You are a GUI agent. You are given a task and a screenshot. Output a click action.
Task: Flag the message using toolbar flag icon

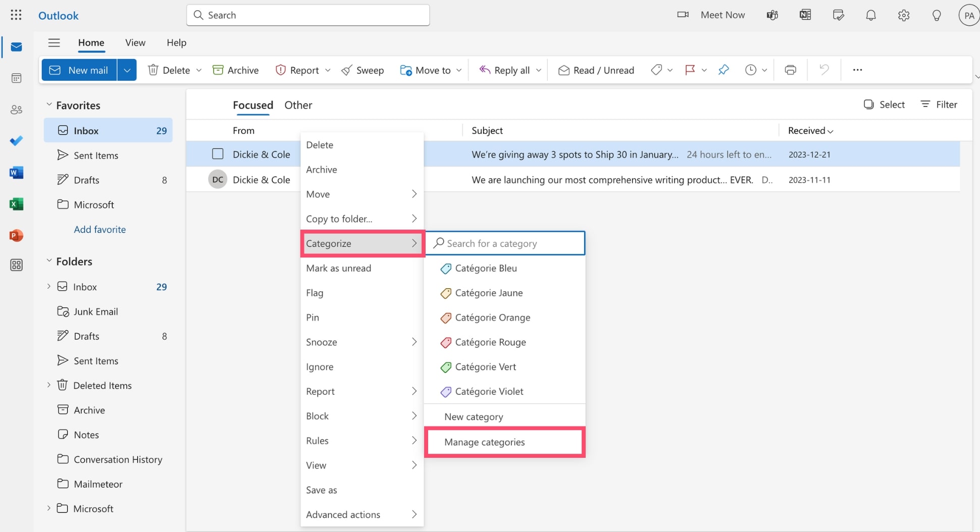(x=690, y=70)
